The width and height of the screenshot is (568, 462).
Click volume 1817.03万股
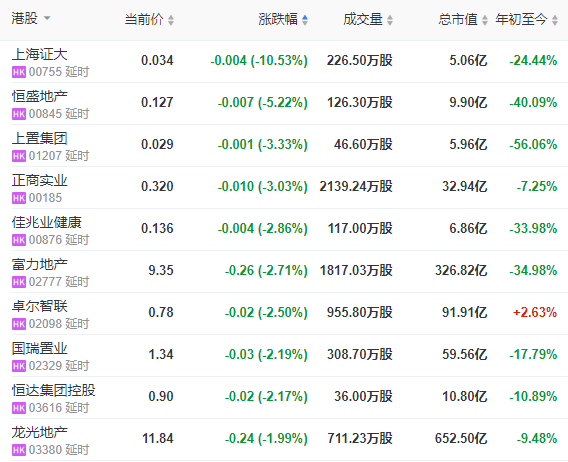[x=356, y=270]
